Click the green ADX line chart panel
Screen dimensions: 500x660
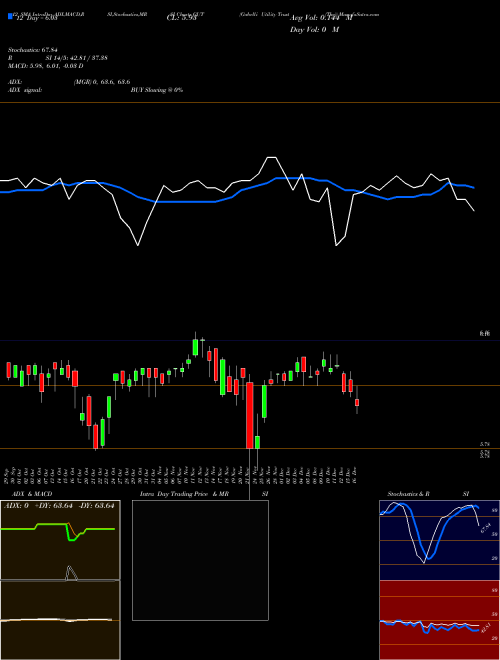(60, 540)
